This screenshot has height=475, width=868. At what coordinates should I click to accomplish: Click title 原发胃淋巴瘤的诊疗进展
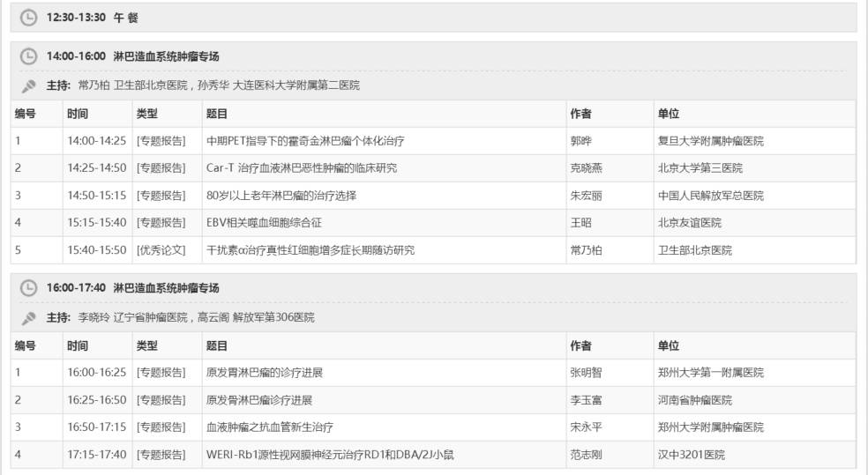click(x=265, y=373)
